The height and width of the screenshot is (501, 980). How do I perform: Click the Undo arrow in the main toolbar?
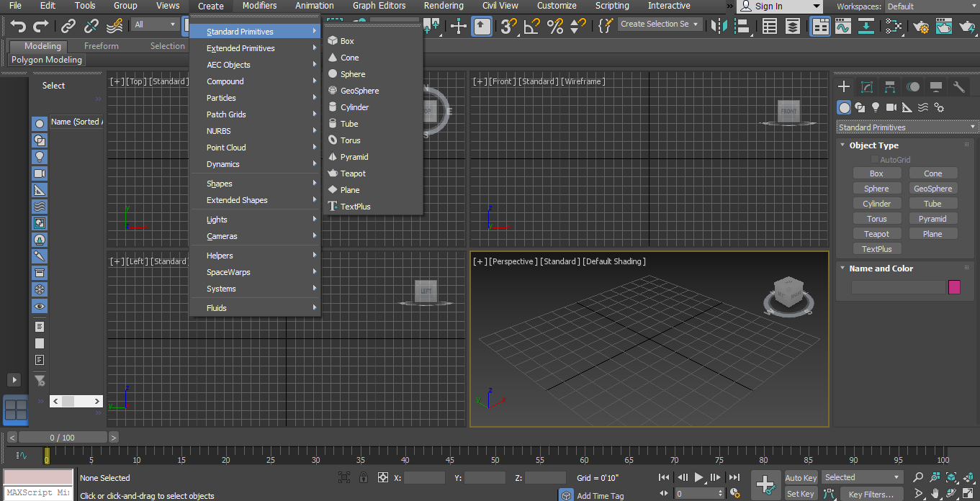pyautogui.click(x=18, y=27)
